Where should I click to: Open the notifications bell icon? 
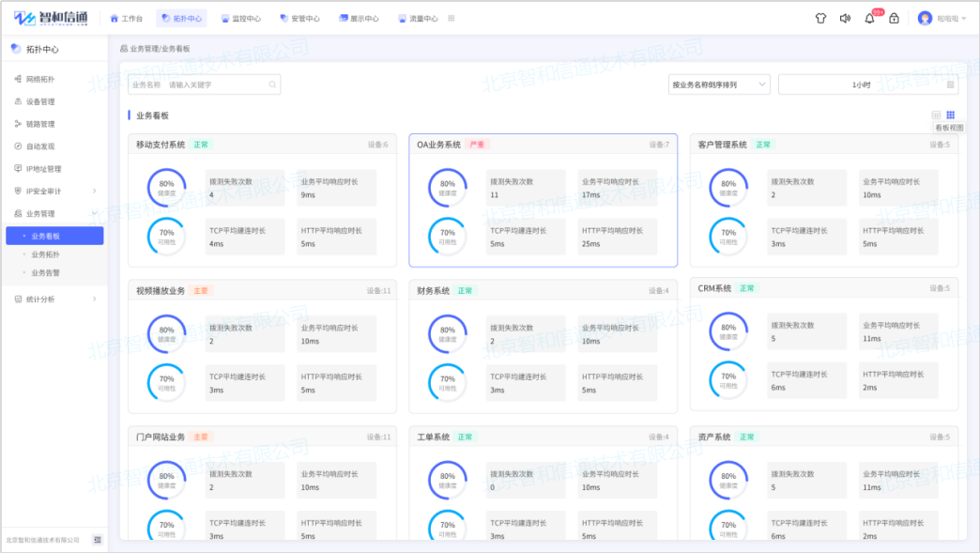pos(869,18)
